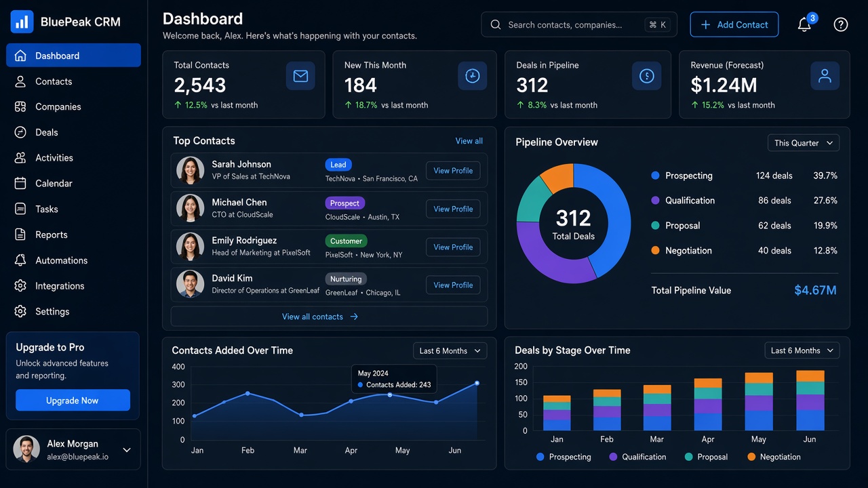Click the Jun data point on line chart
Screen dimensions: 868x488
click(x=477, y=383)
